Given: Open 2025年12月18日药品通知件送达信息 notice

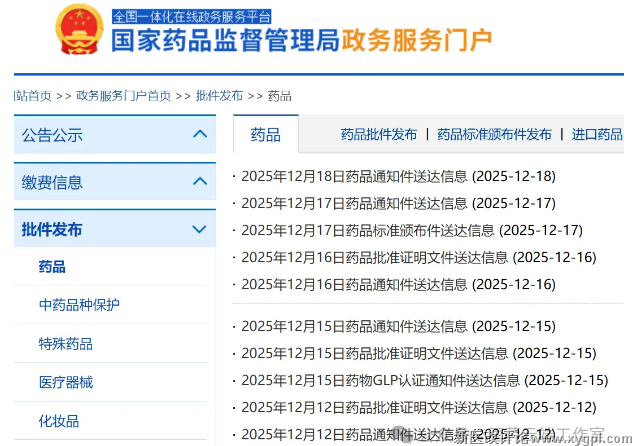Looking at the screenshot, I should tap(353, 176).
